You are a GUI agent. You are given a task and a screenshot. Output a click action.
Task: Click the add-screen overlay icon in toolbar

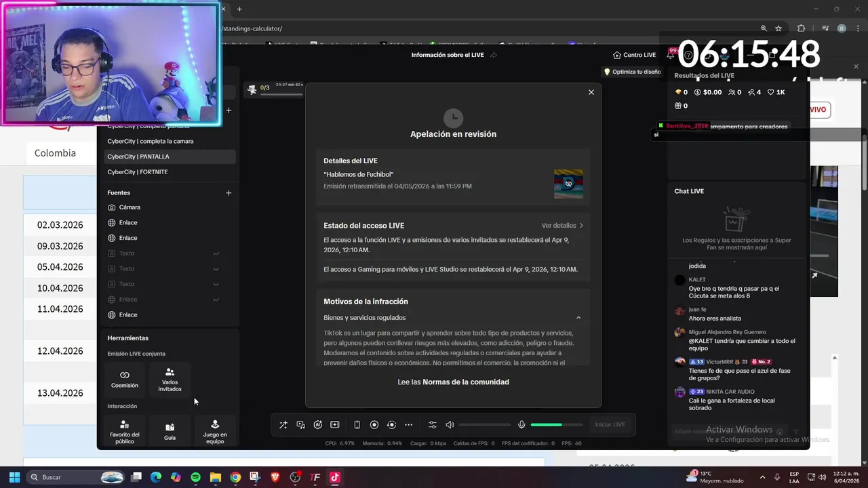click(x=335, y=425)
